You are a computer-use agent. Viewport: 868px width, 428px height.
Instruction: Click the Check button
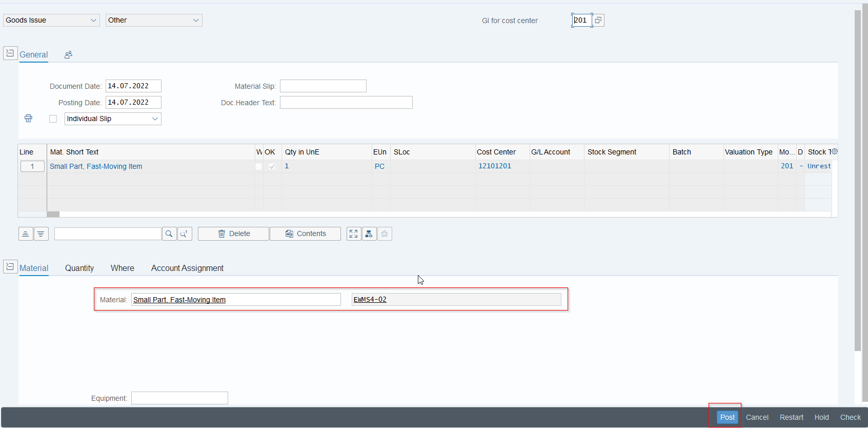(x=850, y=417)
